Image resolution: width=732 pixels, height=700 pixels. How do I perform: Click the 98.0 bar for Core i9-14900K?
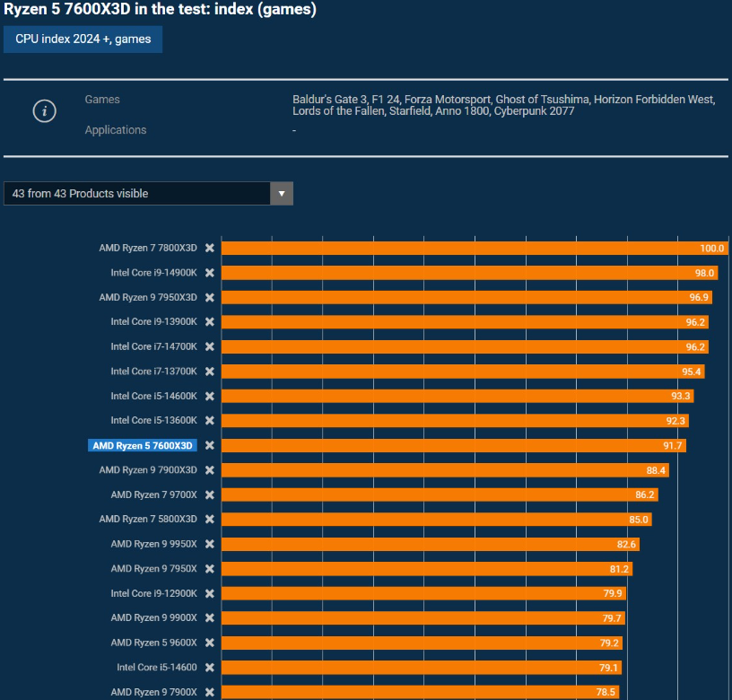tap(470, 273)
